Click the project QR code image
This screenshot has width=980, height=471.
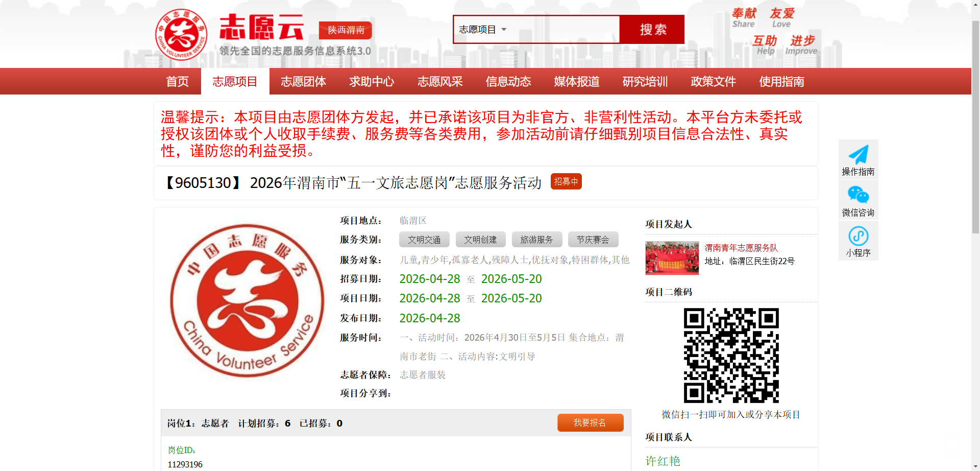[x=731, y=356]
